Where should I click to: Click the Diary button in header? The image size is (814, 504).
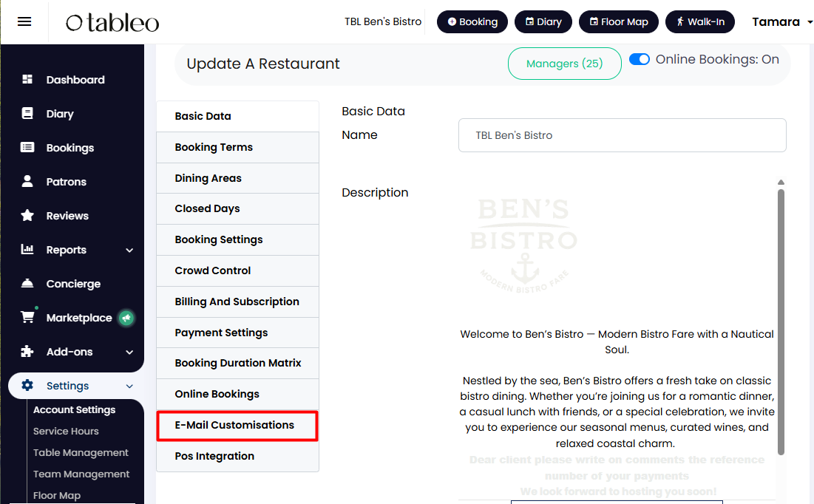543,21
